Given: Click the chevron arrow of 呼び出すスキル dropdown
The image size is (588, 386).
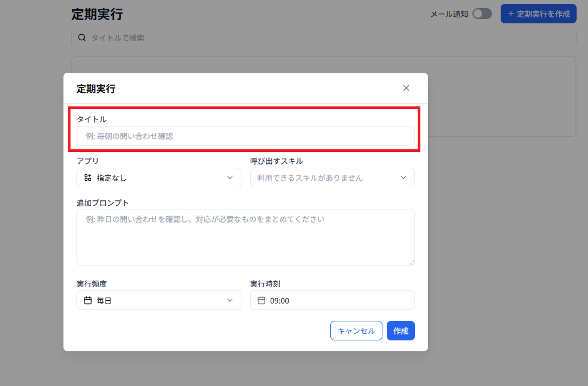Looking at the screenshot, I should click(x=404, y=178).
